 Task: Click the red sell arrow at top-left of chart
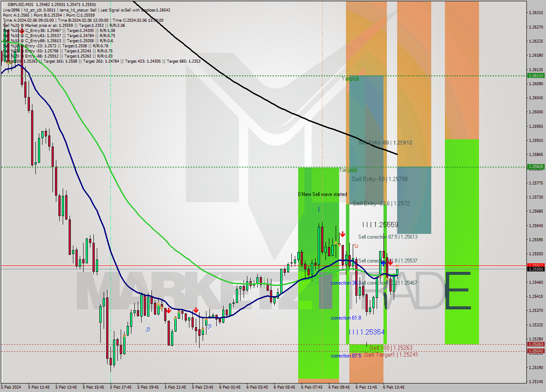pyautogui.click(x=22, y=32)
